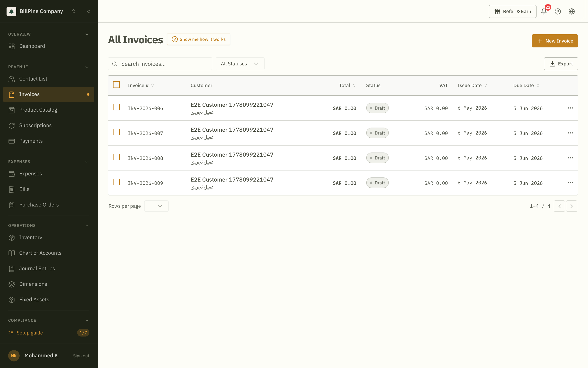Image resolution: width=588 pixels, height=368 pixels.
Task: Check the box for INV-2026-008
Action: pyautogui.click(x=116, y=157)
